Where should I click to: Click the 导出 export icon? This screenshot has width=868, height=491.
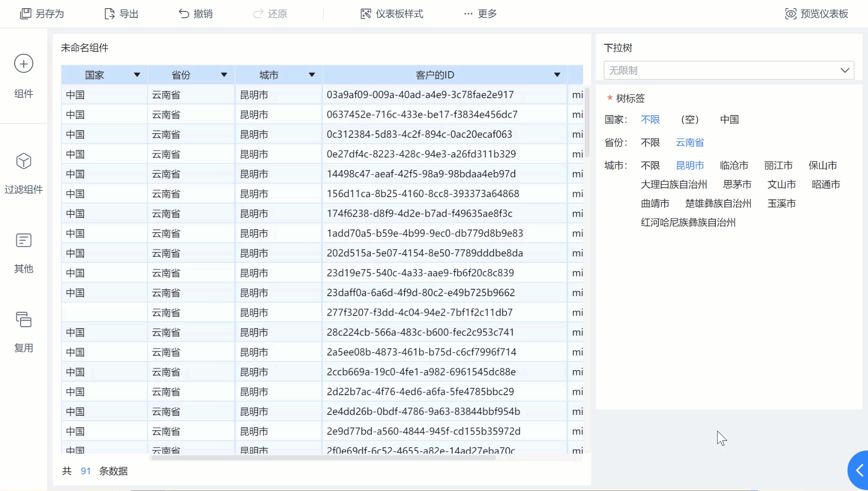click(x=109, y=14)
